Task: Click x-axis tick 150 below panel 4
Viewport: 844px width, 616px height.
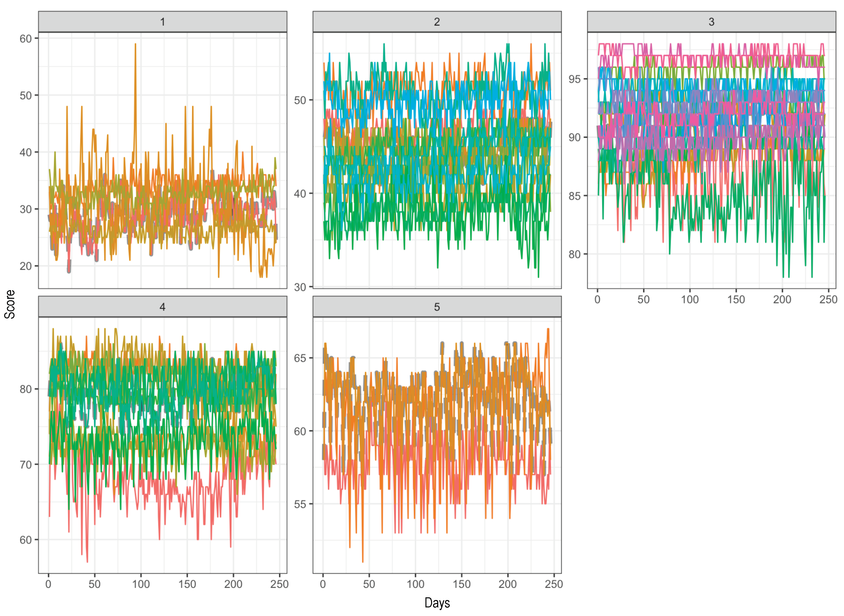Action: tap(187, 584)
